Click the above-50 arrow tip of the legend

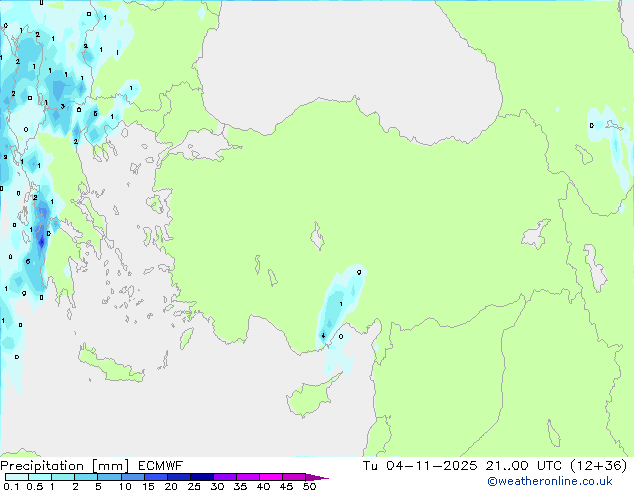pos(317,477)
